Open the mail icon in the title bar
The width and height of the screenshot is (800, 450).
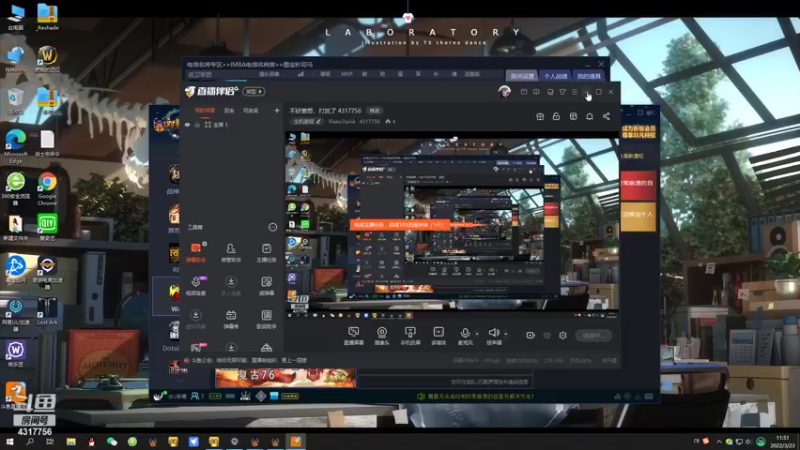click(524, 92)
